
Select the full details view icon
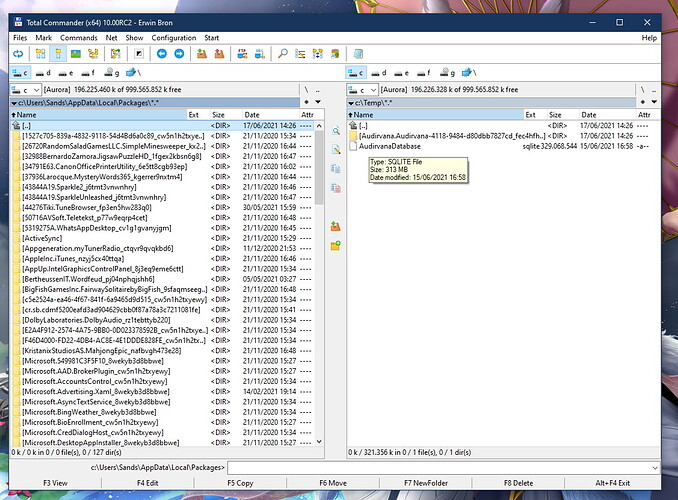pos(58,54)
